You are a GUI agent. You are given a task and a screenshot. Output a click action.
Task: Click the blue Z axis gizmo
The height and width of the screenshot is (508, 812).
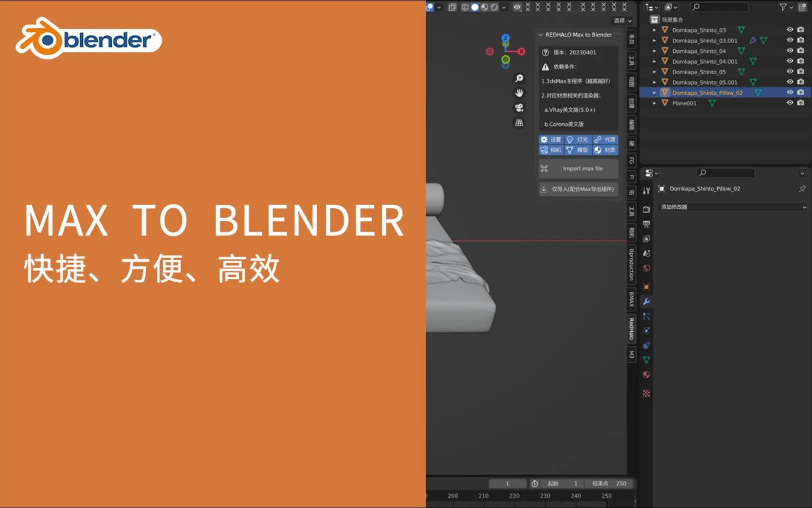[x=506, y=38]
